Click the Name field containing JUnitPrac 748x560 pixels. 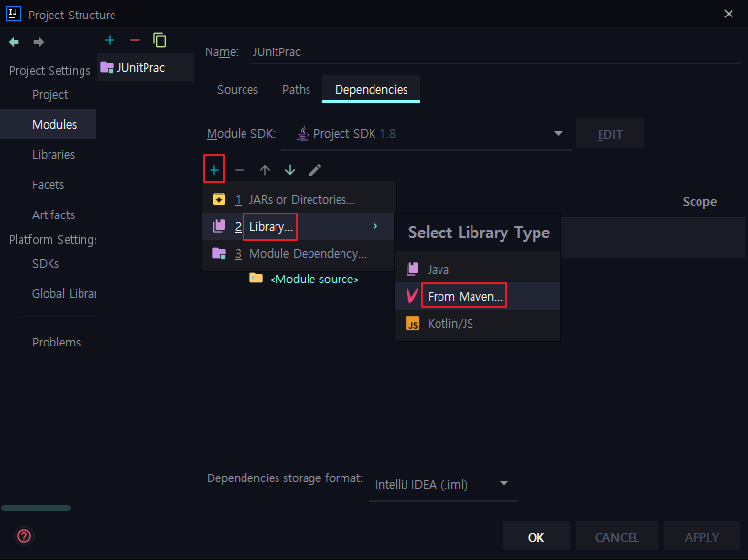496,52
